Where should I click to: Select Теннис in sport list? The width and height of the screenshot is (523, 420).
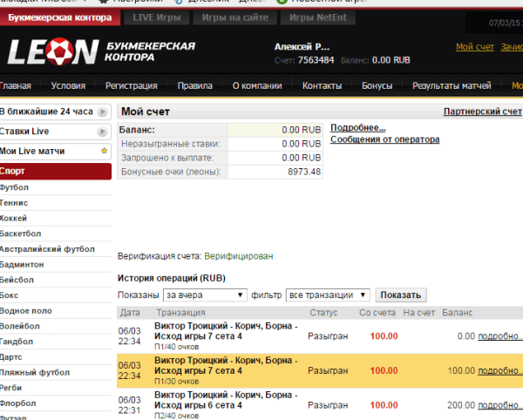point(14,203)
